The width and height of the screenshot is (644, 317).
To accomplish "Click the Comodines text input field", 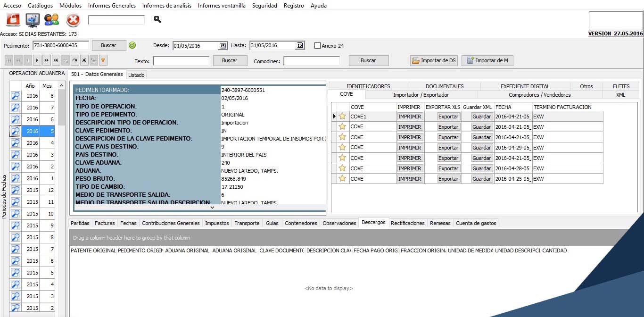I will pos(312,61).
